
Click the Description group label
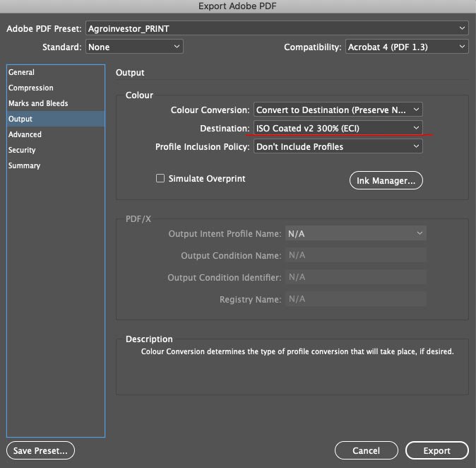[149, 339]
